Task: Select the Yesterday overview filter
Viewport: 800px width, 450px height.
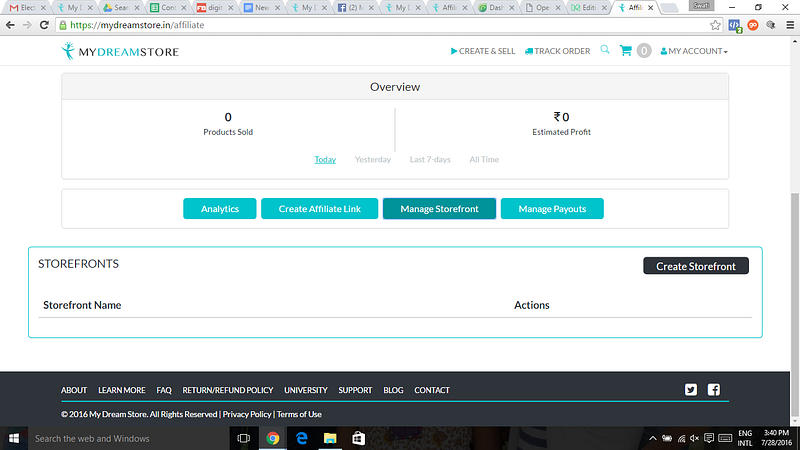Action: tap(373, 160)
